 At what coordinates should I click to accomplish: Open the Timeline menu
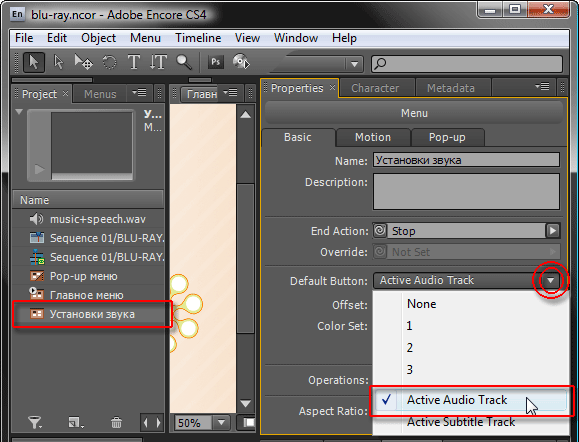(198, 38)
